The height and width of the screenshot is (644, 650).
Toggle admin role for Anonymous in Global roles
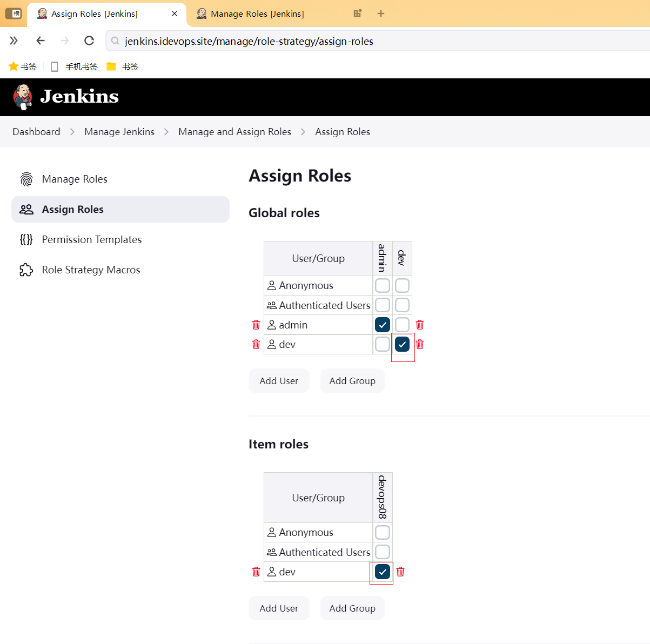[x=383, y=285]
